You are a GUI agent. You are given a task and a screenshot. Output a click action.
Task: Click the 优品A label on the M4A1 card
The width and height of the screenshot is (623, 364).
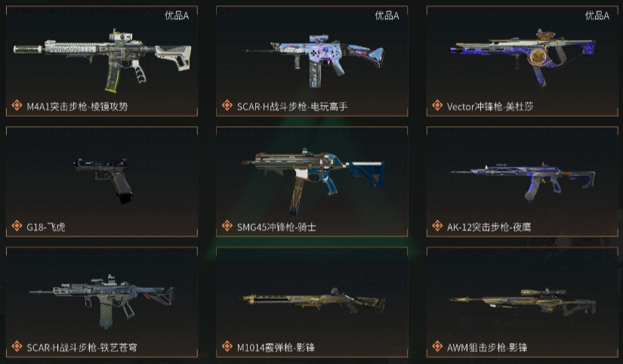click(177, 16)
